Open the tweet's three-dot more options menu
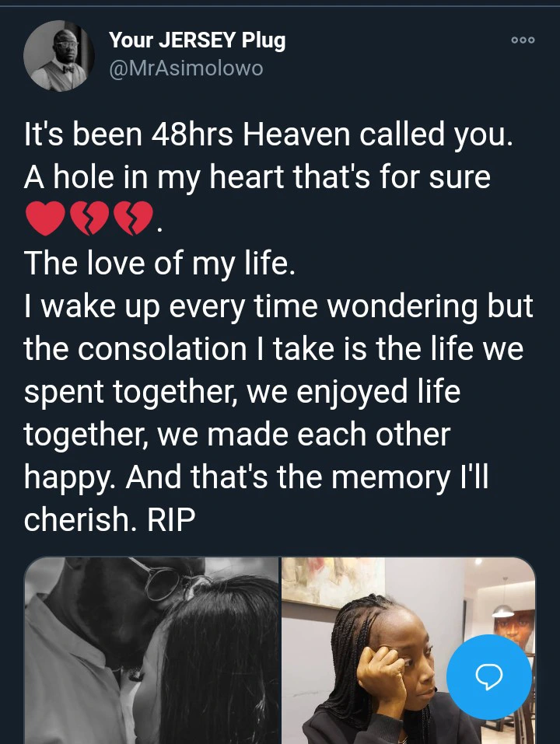Viewport: 560px width, 744px height. 523,40
